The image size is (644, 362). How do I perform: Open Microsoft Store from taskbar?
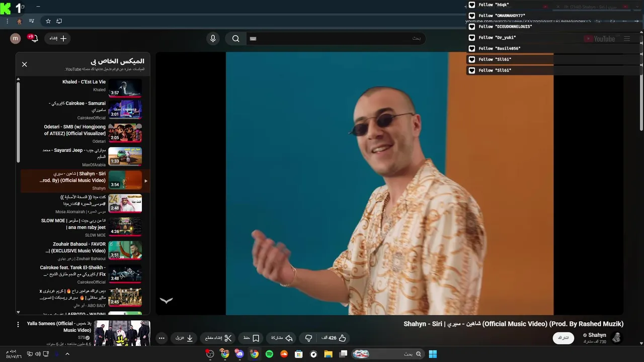[x=298, y=354]
